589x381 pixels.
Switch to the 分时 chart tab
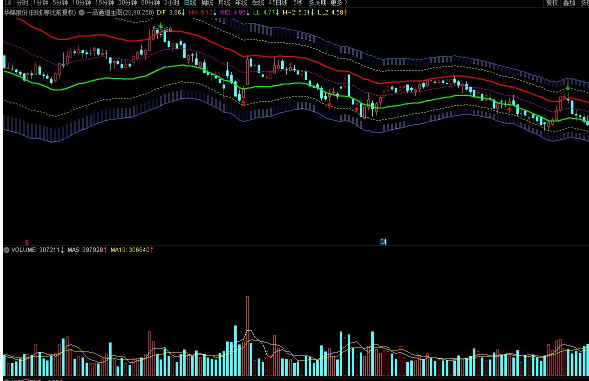[22, 3]
